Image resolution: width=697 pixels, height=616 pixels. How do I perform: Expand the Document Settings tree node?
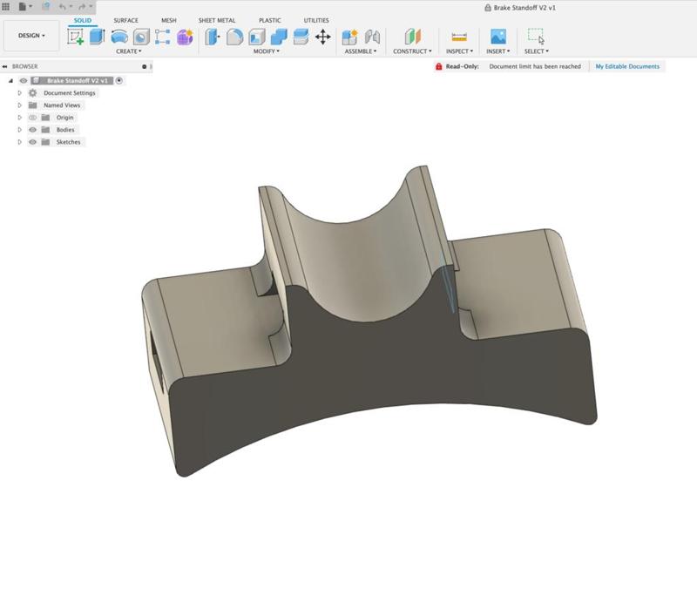tap(20, 93)
